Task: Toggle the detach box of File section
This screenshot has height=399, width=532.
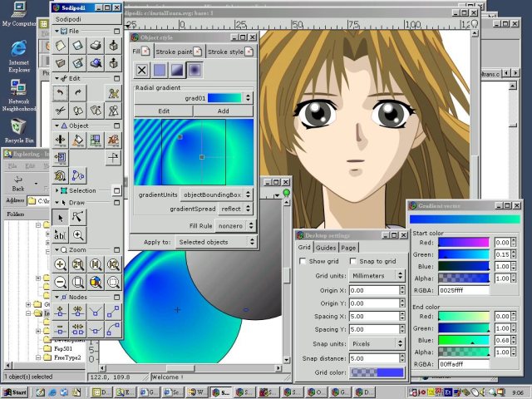Action: [116, 32]
